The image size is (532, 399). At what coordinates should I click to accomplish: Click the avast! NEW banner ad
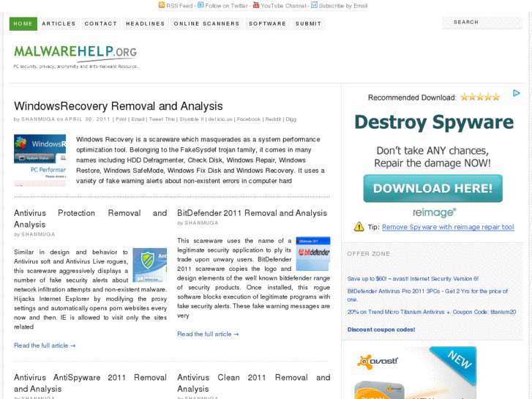[416, 373]
